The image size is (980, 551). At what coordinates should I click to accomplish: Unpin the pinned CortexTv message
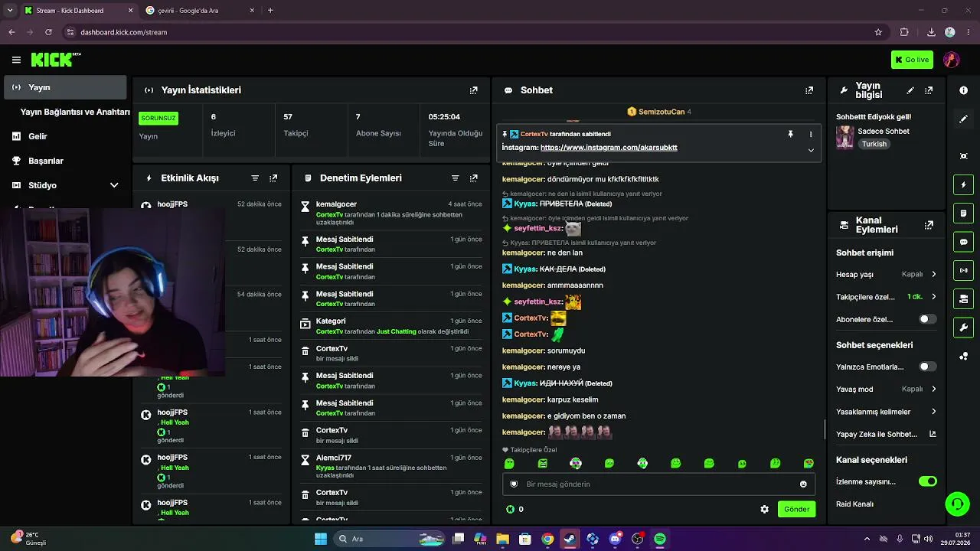pyautogui.click(x=790, y=134)
